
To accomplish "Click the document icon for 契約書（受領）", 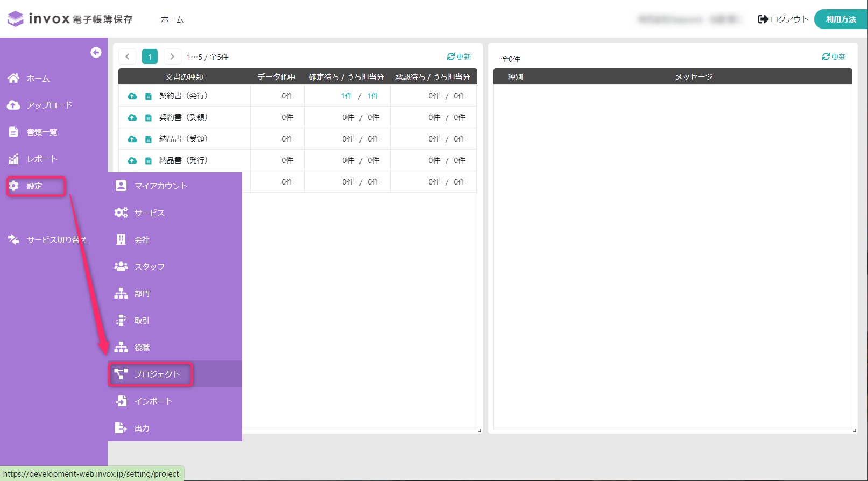I will [149, 117].
